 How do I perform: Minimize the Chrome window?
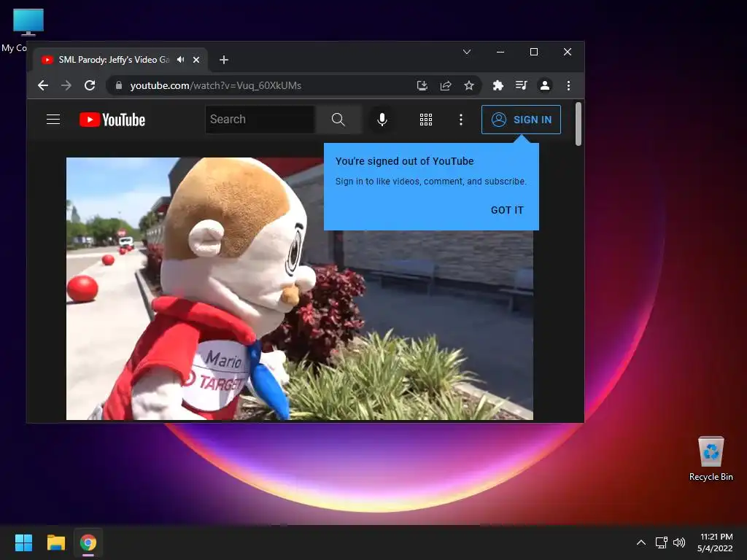(x=500, y=52)
